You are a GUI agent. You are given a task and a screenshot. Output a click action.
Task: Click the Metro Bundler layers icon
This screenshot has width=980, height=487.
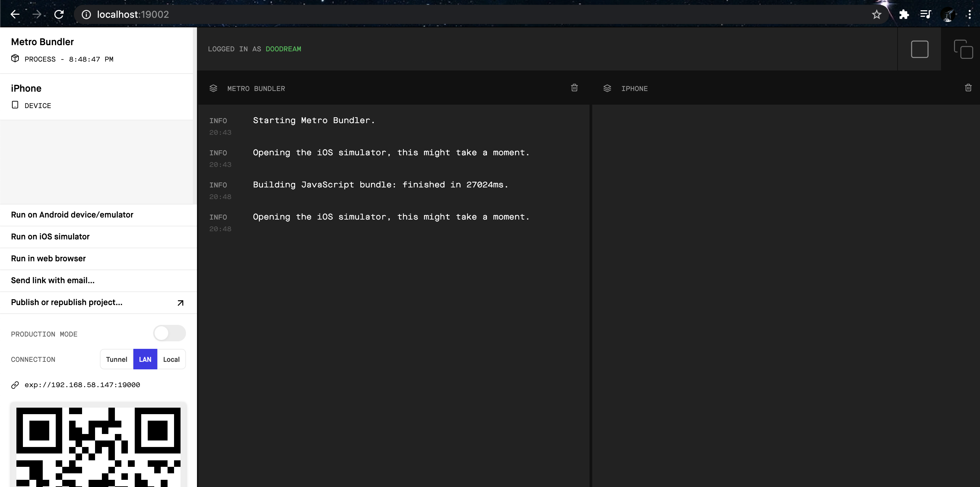tap(213, 88)
